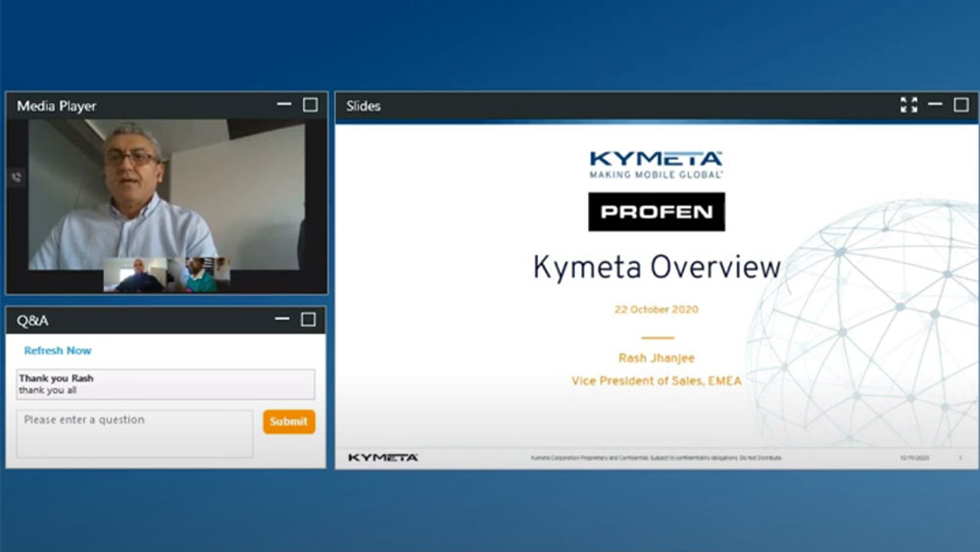Click the 'Kymeta Overview' heading
The height and width of the screenshot is (552, 980).
657,268
